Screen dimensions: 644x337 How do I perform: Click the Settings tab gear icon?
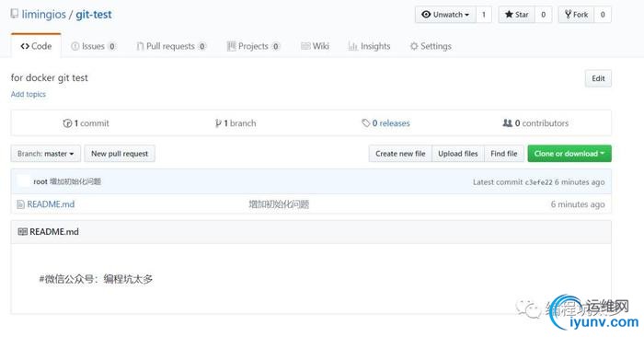point(414,46)
